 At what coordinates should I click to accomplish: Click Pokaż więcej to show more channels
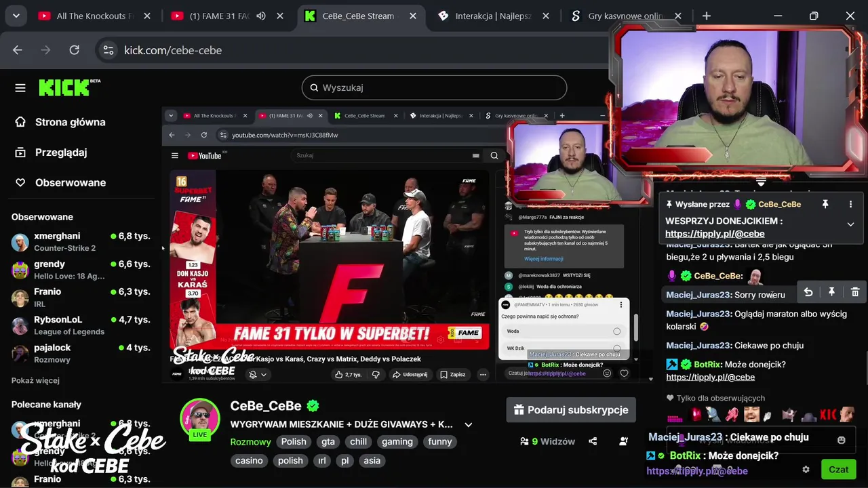(x=35, y=380)
